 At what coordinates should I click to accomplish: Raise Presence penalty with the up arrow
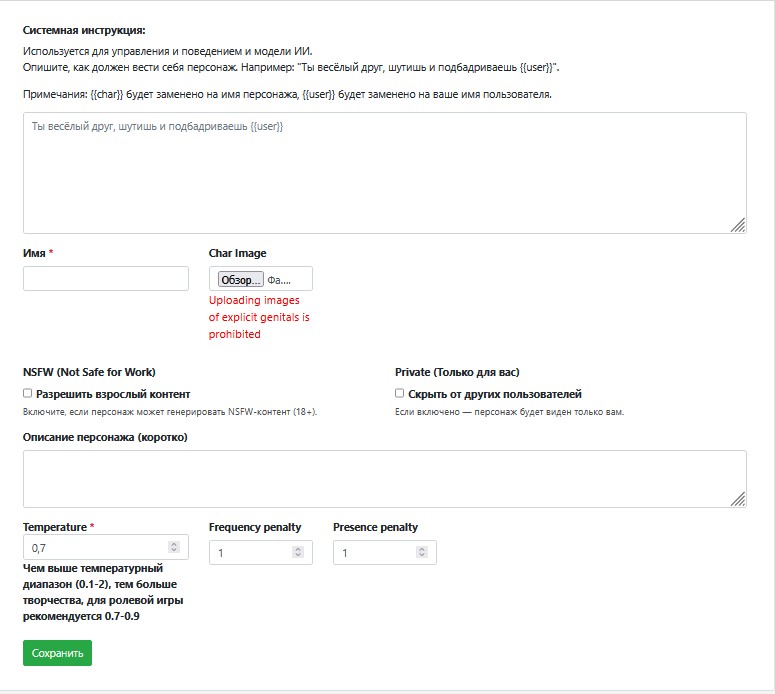tap(422, 549)
